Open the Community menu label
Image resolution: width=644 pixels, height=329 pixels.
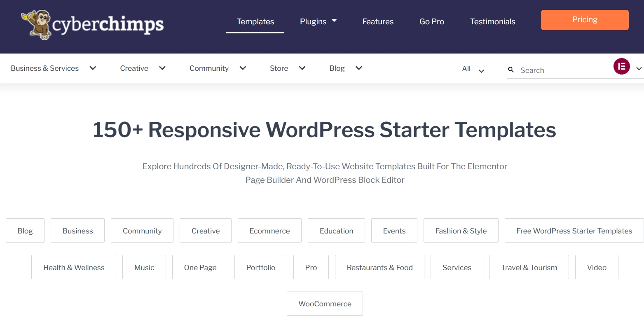(209, 68)
